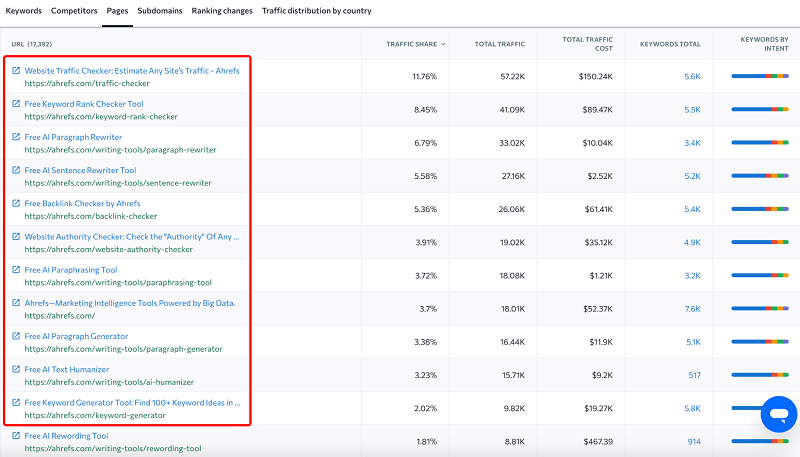Open Free AI Paragraph Rewriter title link

coord(73,137)
